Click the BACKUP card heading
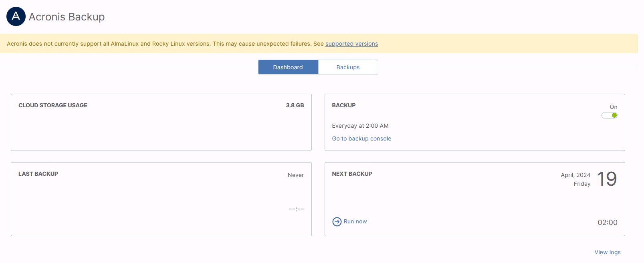The width and height of the screenshot is (644, 263). point(344,105)
